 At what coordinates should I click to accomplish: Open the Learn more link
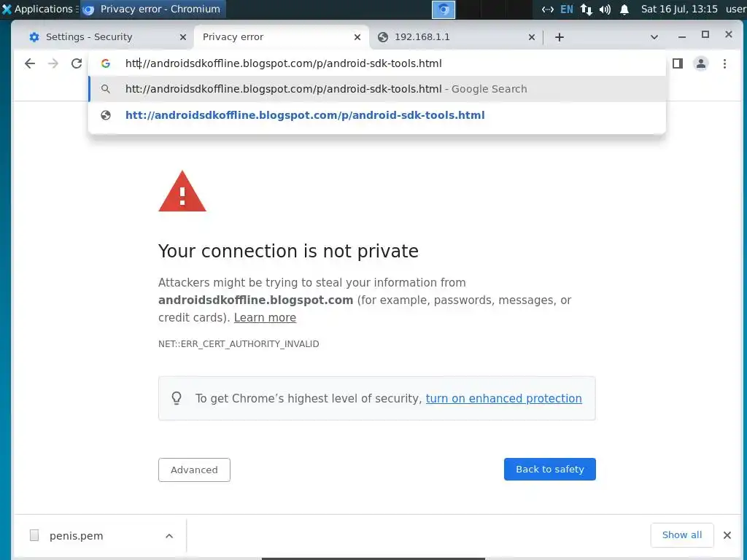coord(265,318)
